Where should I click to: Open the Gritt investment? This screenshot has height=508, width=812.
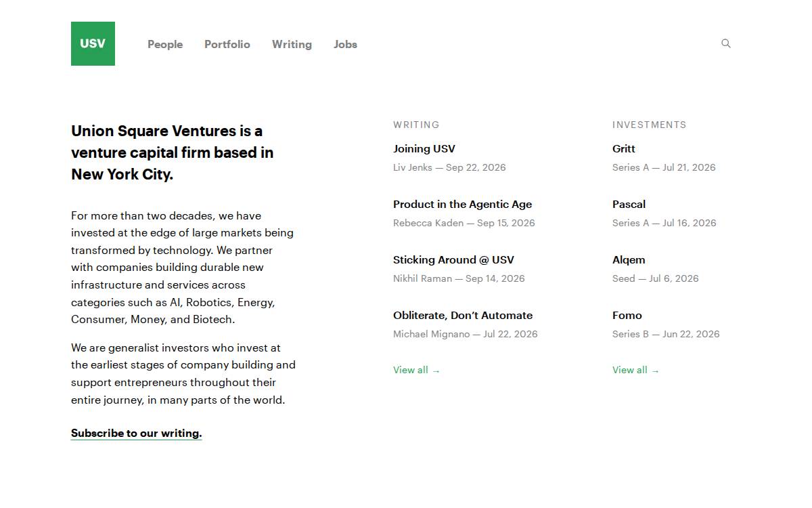point(624,148)
